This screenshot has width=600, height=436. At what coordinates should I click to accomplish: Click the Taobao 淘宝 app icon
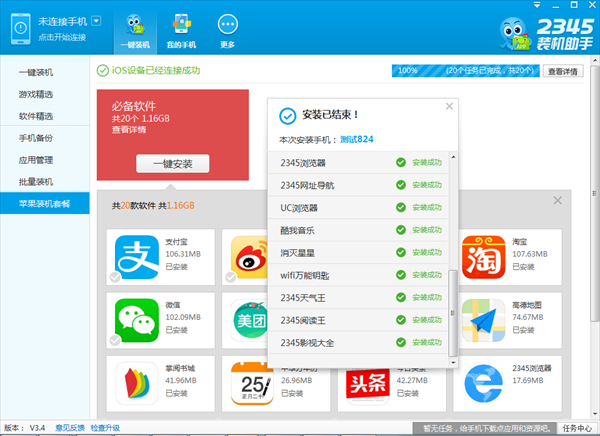tap(484, 257)
